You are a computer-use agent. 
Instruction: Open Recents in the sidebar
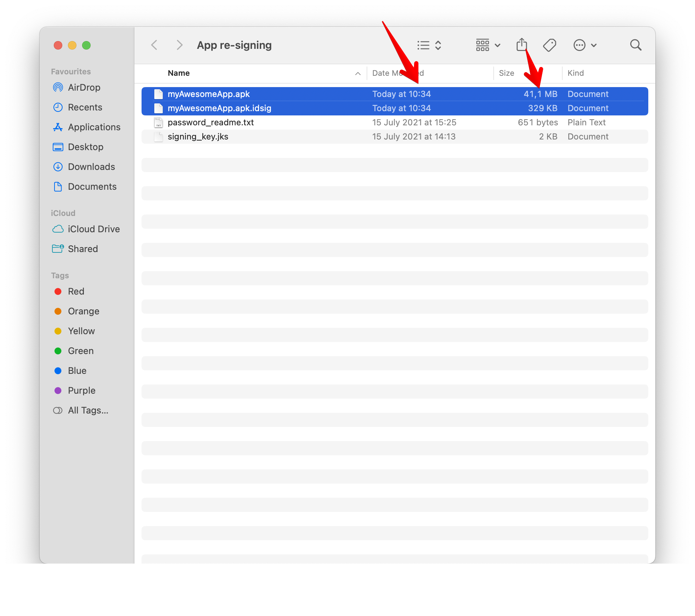pyautogui.click(x=85, y=107)
